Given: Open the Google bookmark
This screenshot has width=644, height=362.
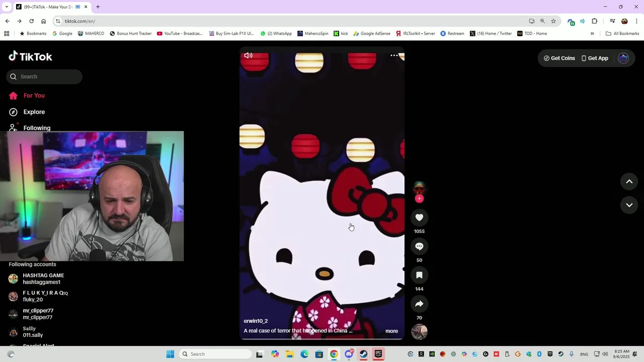Looking at the screenshot, I should pos(62,34).
